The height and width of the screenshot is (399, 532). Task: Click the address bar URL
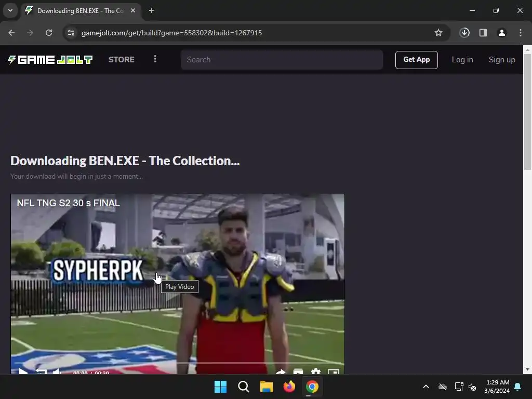171,33
